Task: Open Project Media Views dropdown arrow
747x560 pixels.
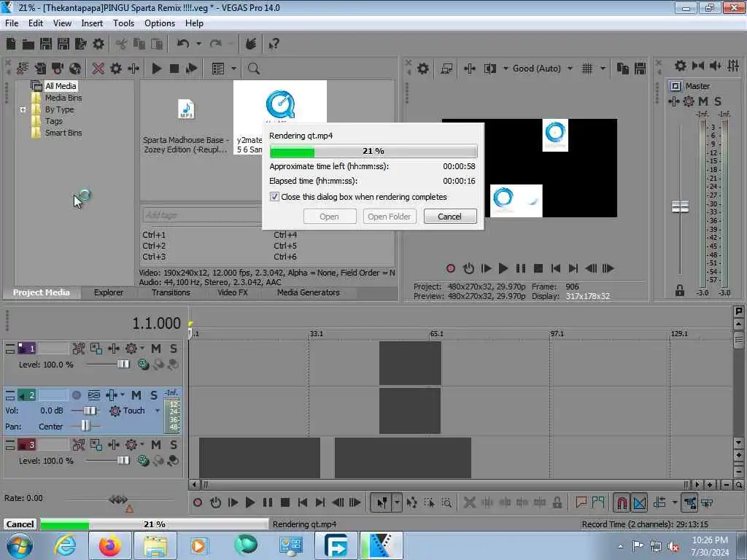Action: click(233, 69)
